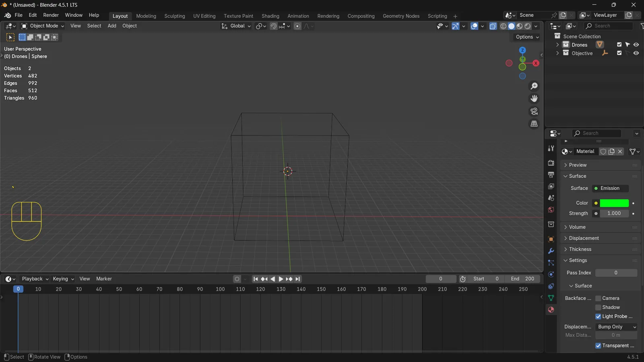The height and width of the screenshot is (362, 644).
Task: Switch orthographic/perspective grid icon
Action: pyautogui.click(x=534, y=123)
